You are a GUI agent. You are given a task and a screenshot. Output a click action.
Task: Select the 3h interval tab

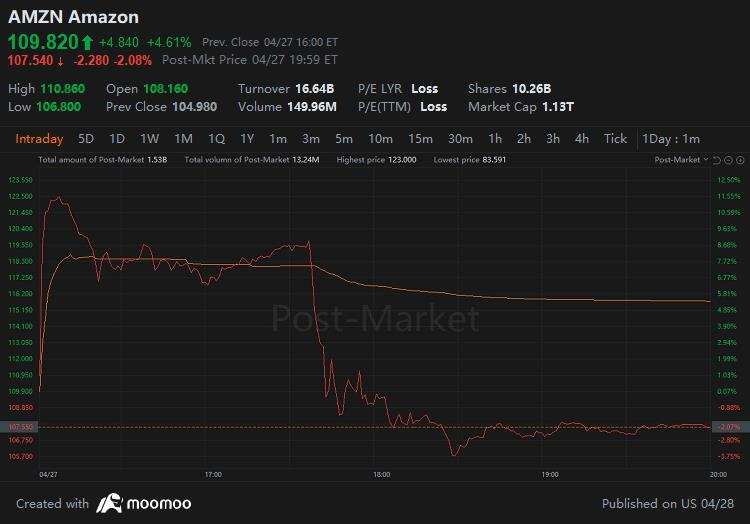point(553,139)
